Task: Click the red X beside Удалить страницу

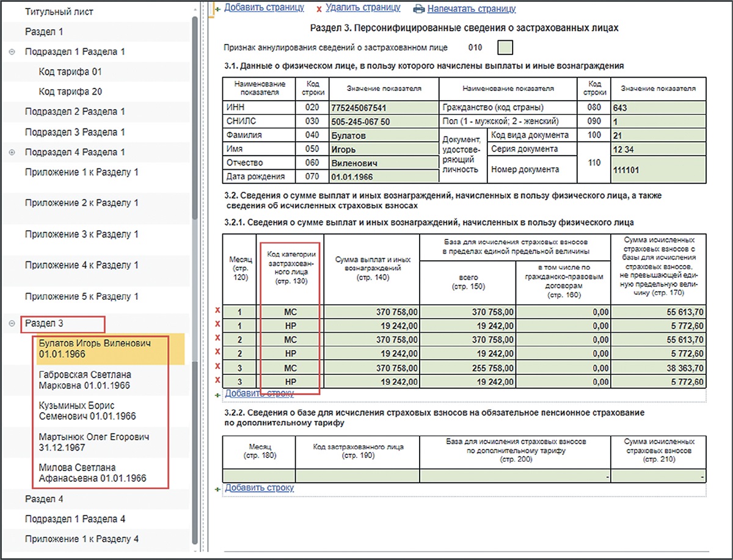Action: 319,9
